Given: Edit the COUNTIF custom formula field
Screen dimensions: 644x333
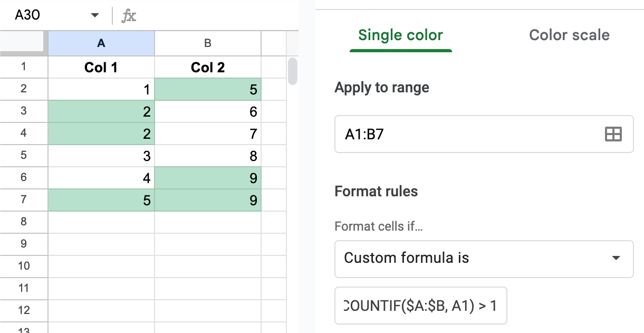Looking at the screenshot, I should (420, 306).
